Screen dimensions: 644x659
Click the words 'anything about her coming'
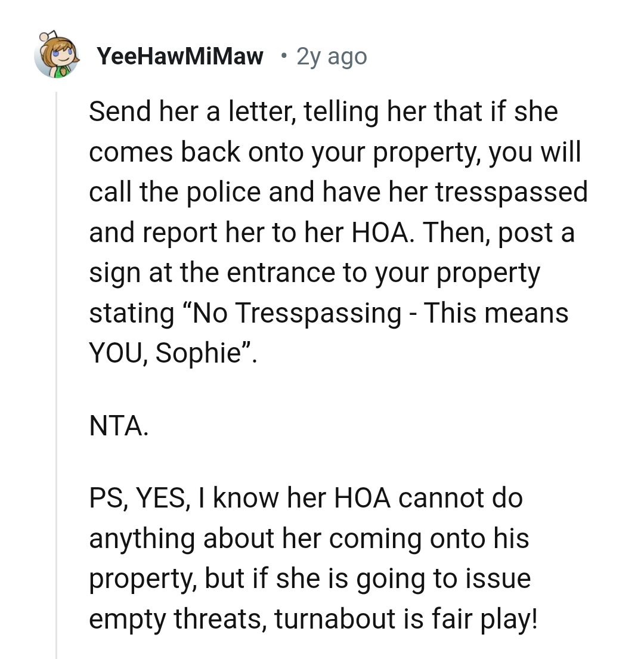(x=255, y=539)
